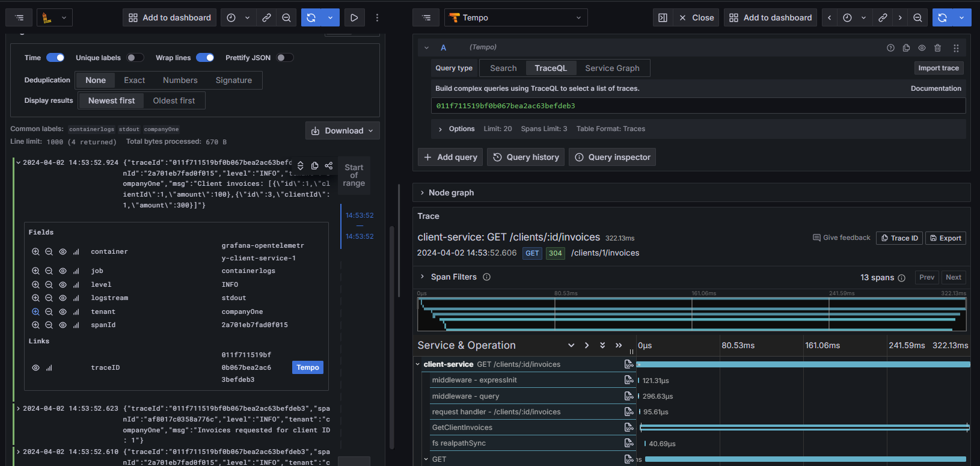Screen dimensions: 980x466
Task: Switch to Service Graph tab
Action: click(x=612, y=68)
